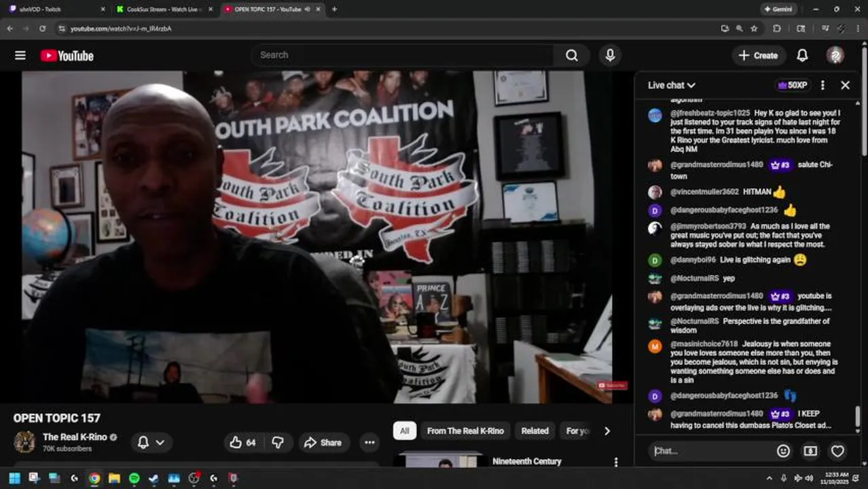Select From The Real K-Rino chip
This screenshot has height=489, width=868.
[465, 431]
